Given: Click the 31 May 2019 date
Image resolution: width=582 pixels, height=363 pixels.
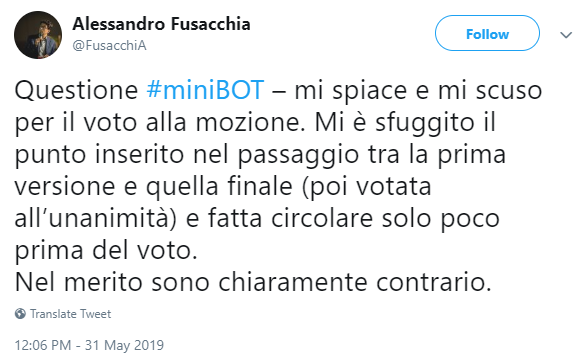Looking at the screenshot, I should coord(124,345).
